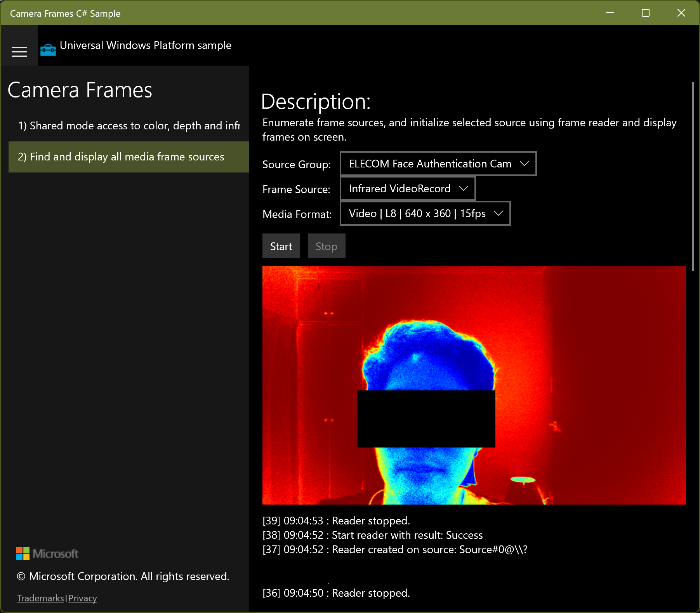The height and width of the screenshot is (613, 700).
Task: Maximize the Camera Frames window
Action: pos(646,13)
